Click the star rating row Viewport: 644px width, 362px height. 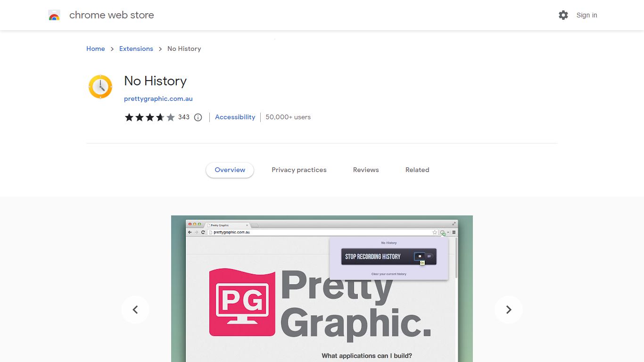[x=149, y=117]
